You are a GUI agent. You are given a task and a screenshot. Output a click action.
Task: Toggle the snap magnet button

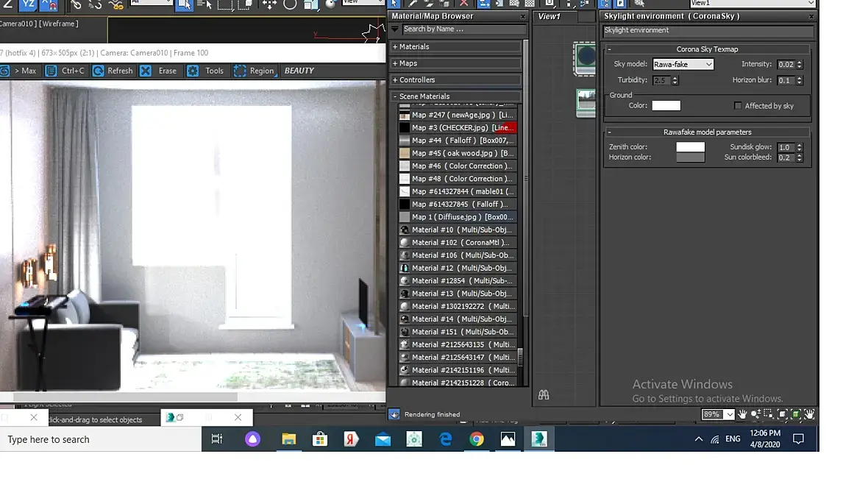point(48,5)
